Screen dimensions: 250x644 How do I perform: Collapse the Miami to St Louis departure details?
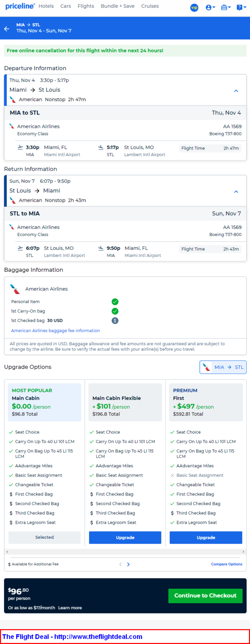(x=236, y=91)
